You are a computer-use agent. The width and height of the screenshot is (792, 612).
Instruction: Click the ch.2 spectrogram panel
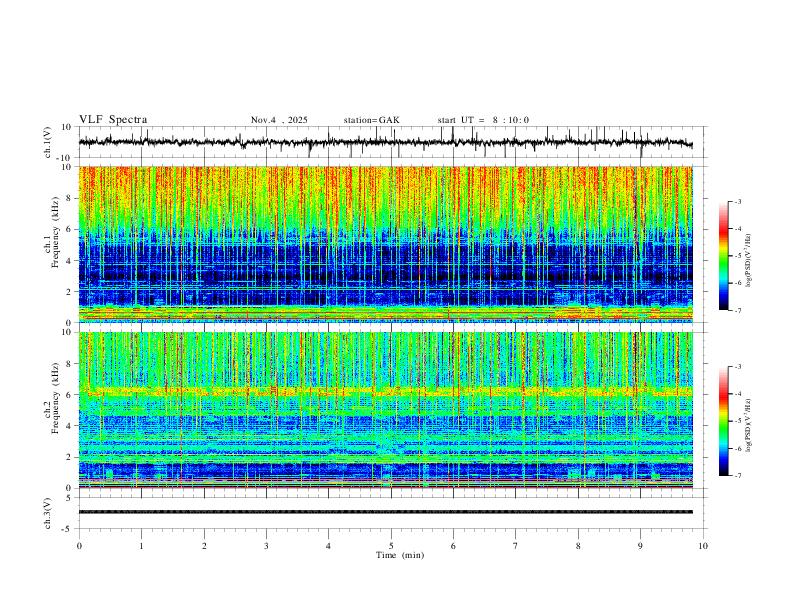pos(385,410)
